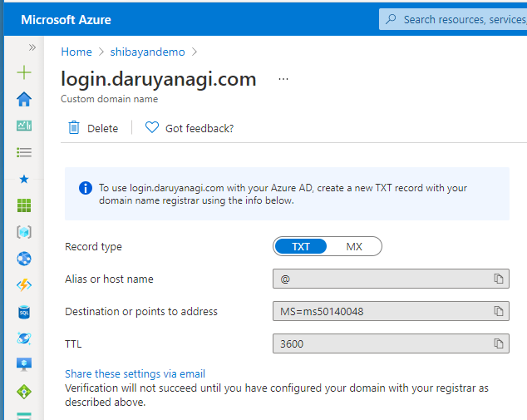Open the shibayandemo breadcrumb link
Image resolution: width=527 pixels, height=420 pixels.
[x=148, y=52]
